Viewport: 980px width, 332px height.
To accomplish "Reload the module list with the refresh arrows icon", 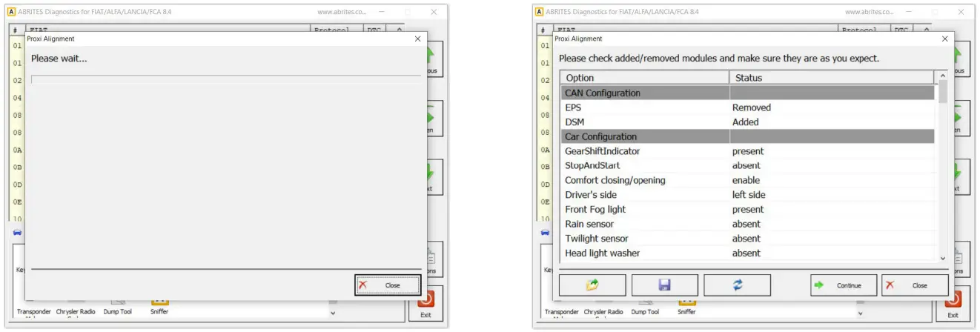I will pyautogui.click(x=737, y=285).
